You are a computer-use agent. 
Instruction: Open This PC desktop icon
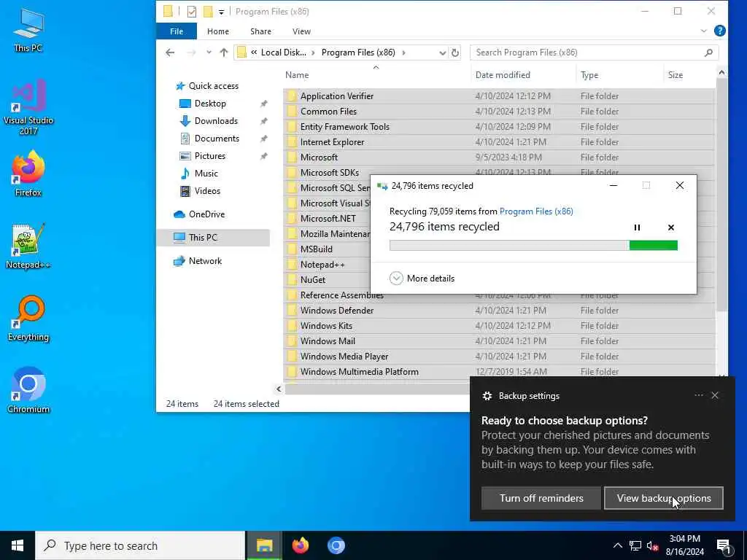tap(28, 29)
